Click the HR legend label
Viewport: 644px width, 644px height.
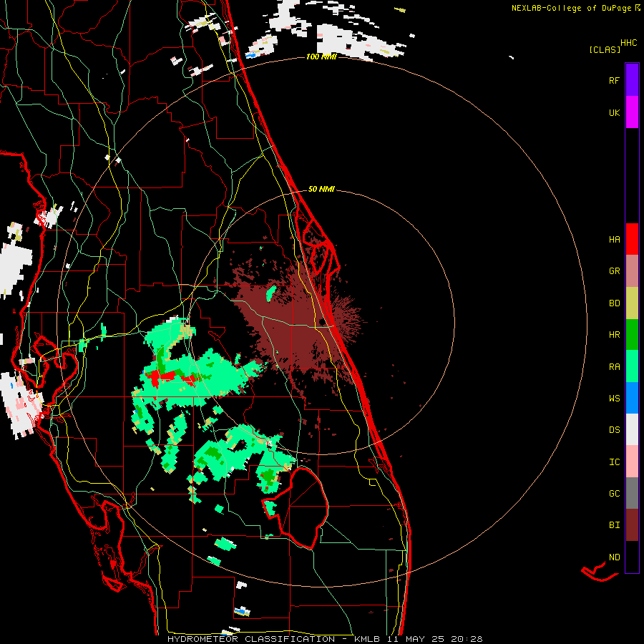(x=614, y=335)
